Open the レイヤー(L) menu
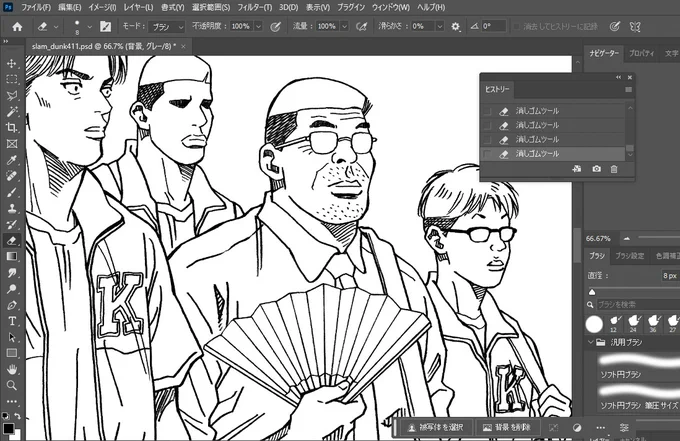 pyautogui.click(x=138, y=7)
